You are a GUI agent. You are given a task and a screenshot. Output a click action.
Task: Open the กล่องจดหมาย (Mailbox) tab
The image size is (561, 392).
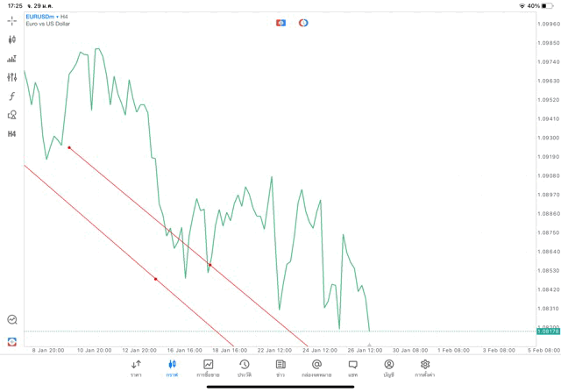[316, 367]
